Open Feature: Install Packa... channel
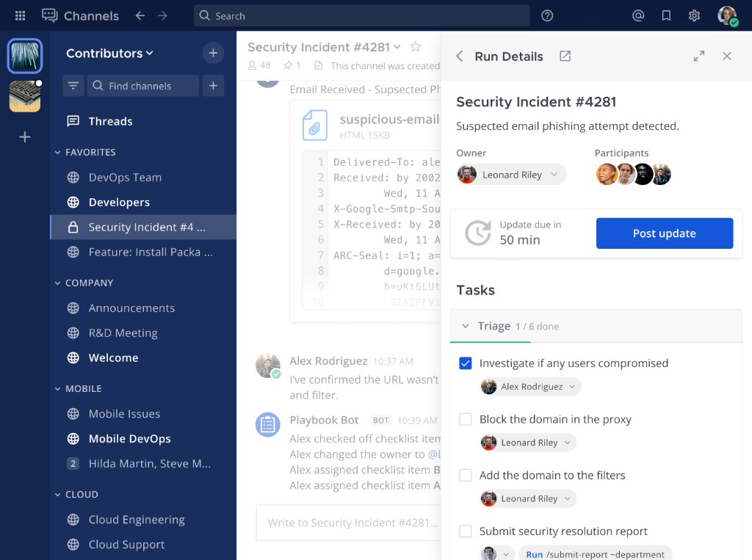 [x=143, y=252]
